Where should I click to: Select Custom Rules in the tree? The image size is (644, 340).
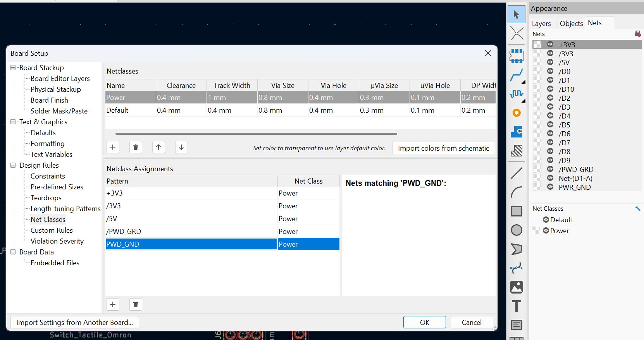[x=52, y=230]
